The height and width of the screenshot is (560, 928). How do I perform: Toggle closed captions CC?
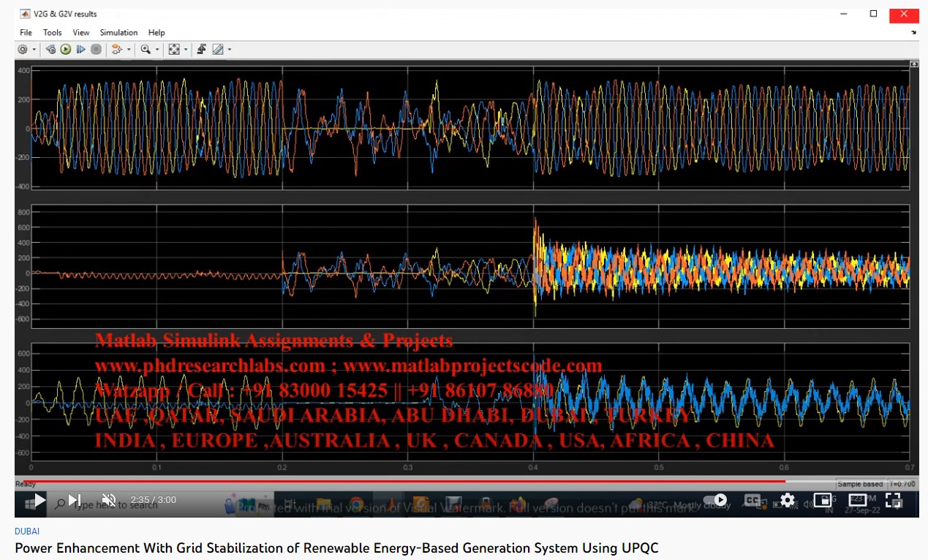pyautogui.click(x=752, y=500)
